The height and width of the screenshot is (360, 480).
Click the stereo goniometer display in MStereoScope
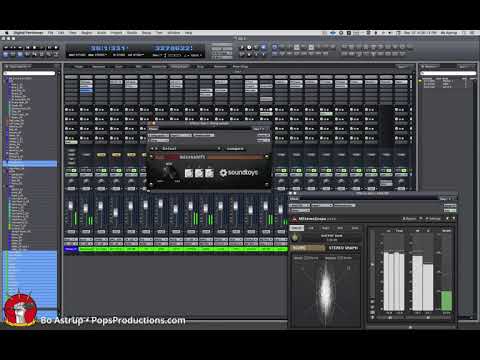(x=325, y=291)
